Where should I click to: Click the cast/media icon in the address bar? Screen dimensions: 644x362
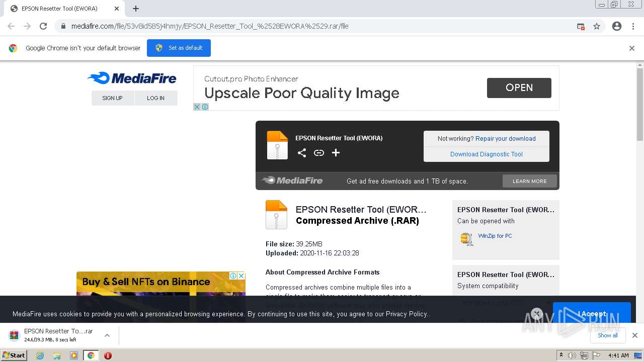(581, 26)
